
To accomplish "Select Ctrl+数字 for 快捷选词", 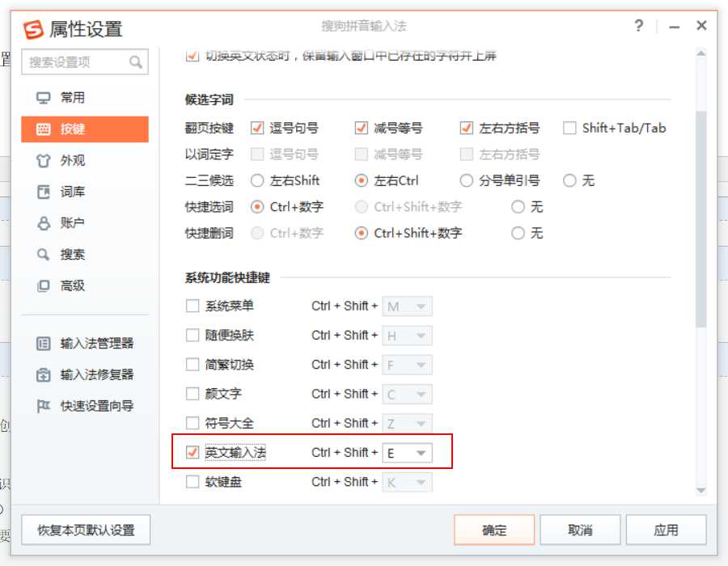I will point(256,207).
